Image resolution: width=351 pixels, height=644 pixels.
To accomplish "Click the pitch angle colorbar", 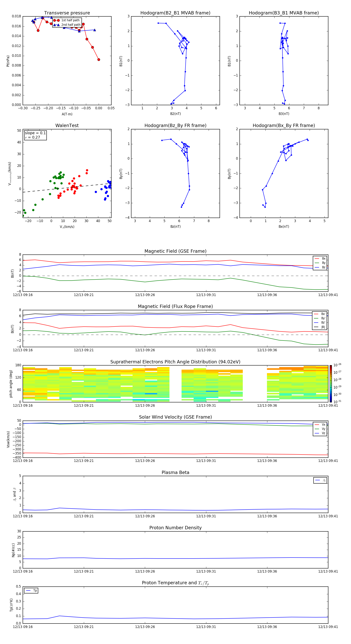I will pyautogui.click(x=331, y=383).
